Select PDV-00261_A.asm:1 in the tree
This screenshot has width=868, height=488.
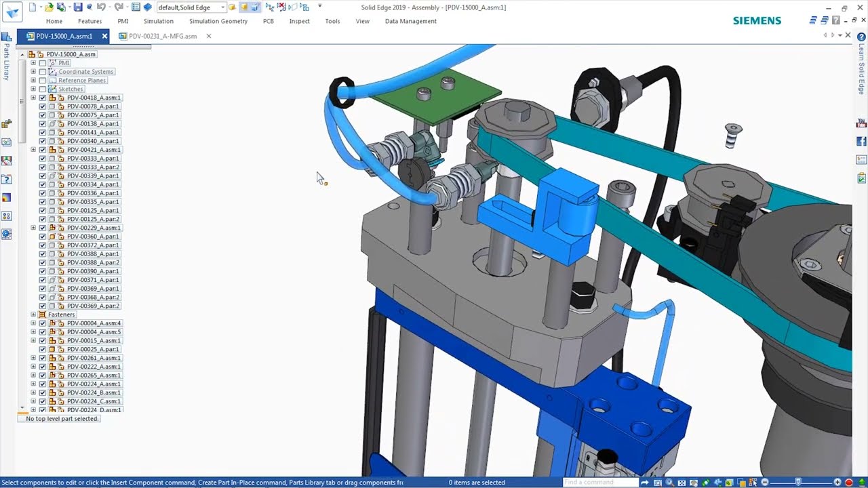tap(94, 358)
